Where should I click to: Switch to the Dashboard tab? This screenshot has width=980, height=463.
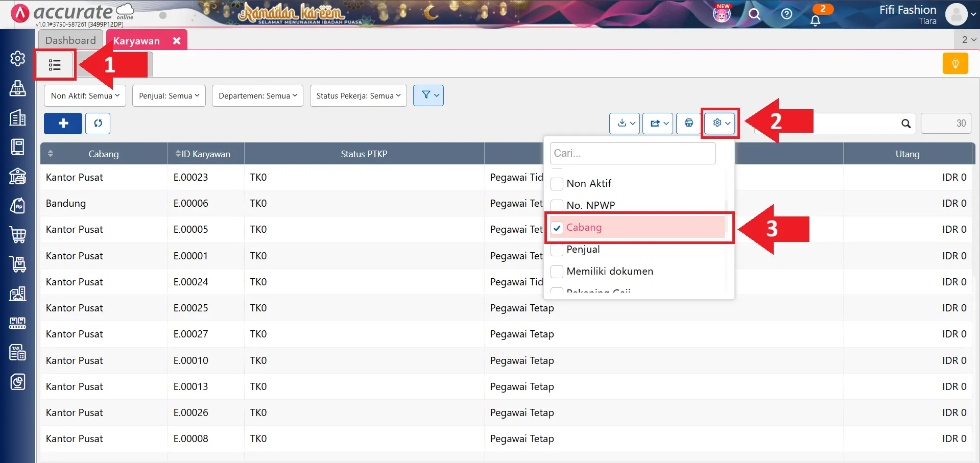click(70, 40)
